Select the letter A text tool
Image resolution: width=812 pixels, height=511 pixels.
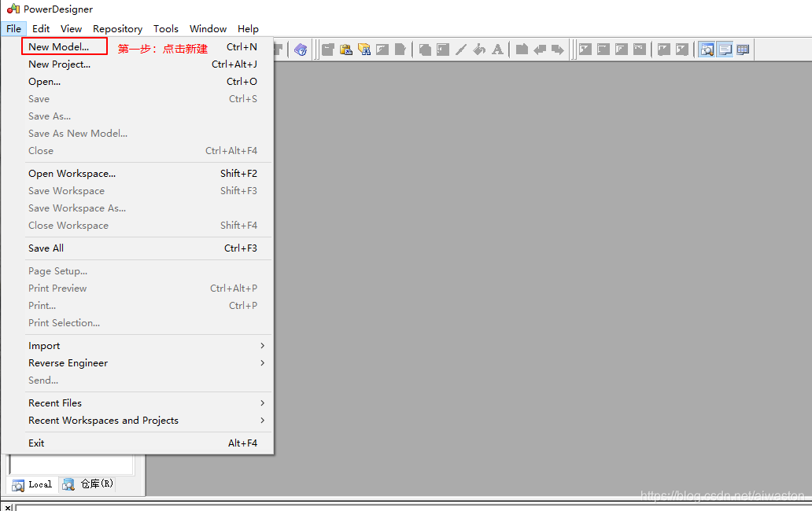[497, 50]
